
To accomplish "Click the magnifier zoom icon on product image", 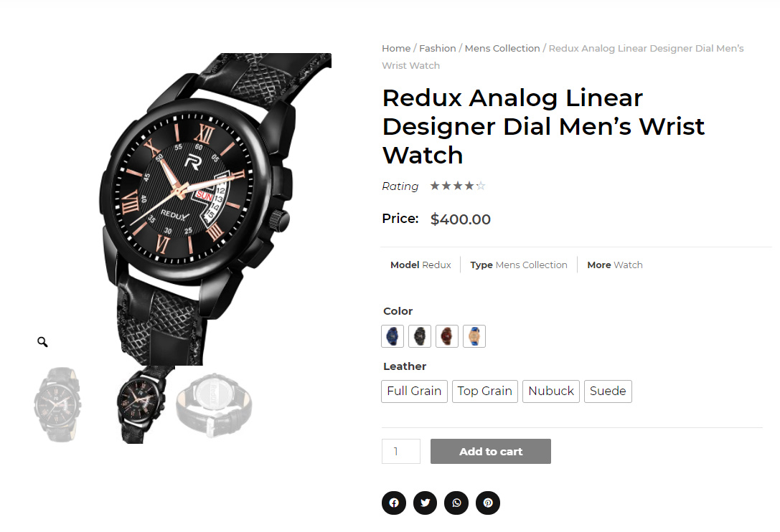I will [42, 341].
